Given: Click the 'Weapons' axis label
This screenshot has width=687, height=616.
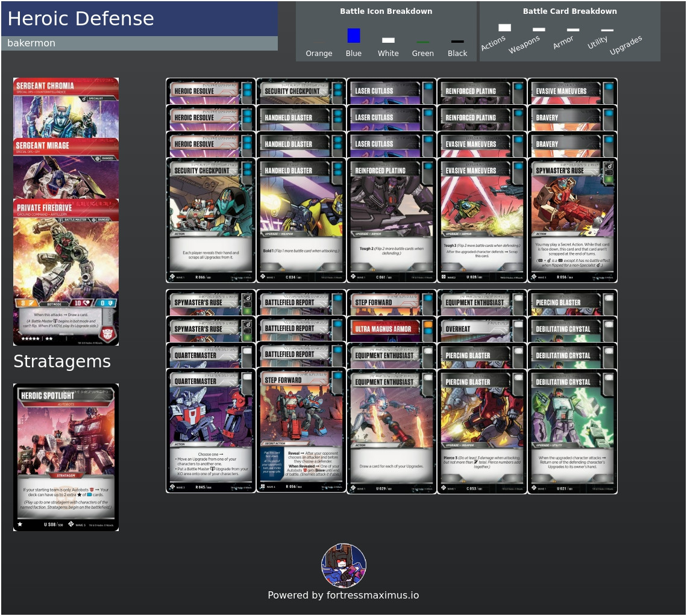Looking at the screenshot, I should click(x=524, y=44).
